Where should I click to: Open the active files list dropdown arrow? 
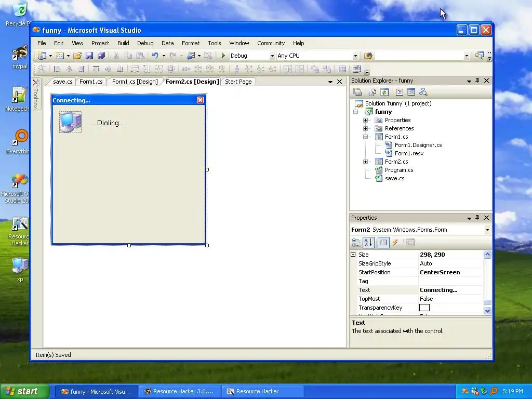[330, 82]
